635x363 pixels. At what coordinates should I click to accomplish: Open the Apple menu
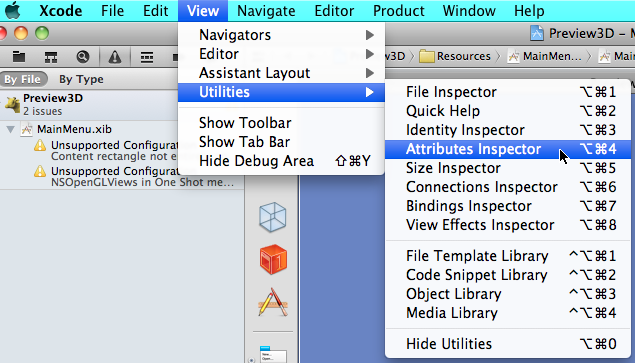click(13, 11)
